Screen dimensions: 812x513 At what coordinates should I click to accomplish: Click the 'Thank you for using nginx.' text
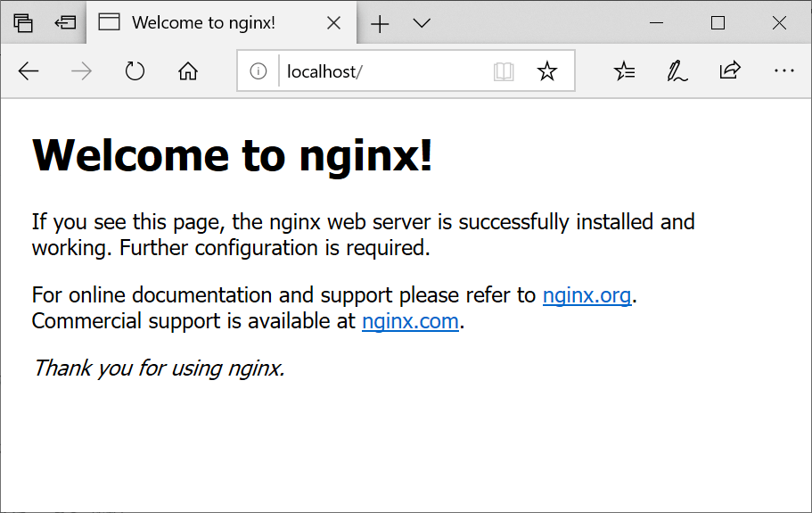159,368
